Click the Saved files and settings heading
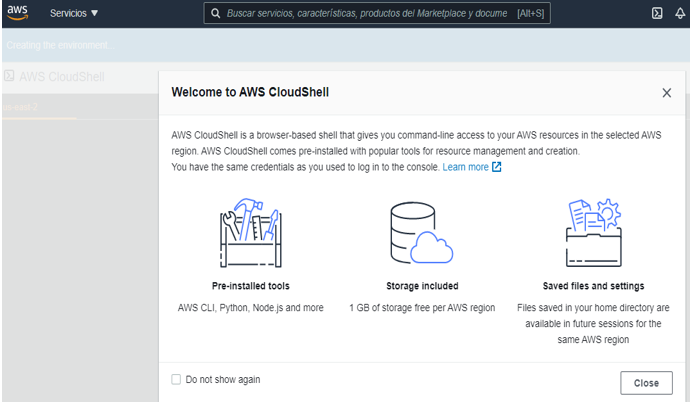The width and height of the screenshot is (690, 402). click(x=593, y=286)
